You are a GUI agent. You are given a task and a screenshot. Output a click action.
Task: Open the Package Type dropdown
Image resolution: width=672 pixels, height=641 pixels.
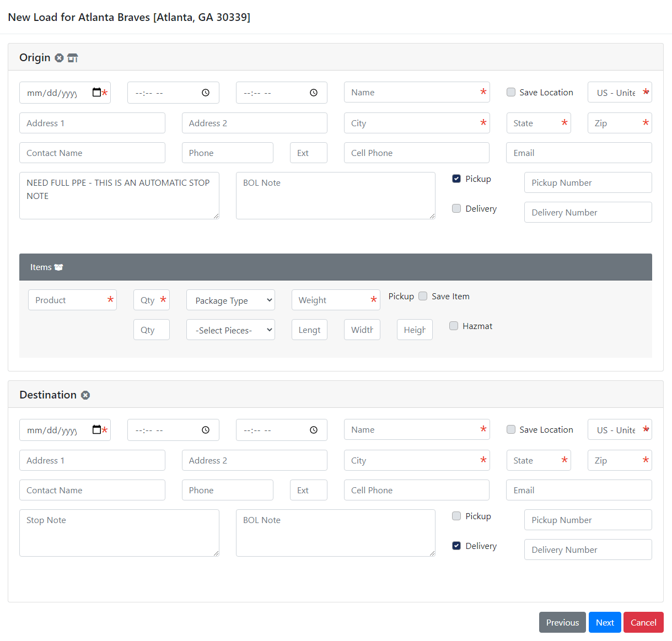click(230, 300)
